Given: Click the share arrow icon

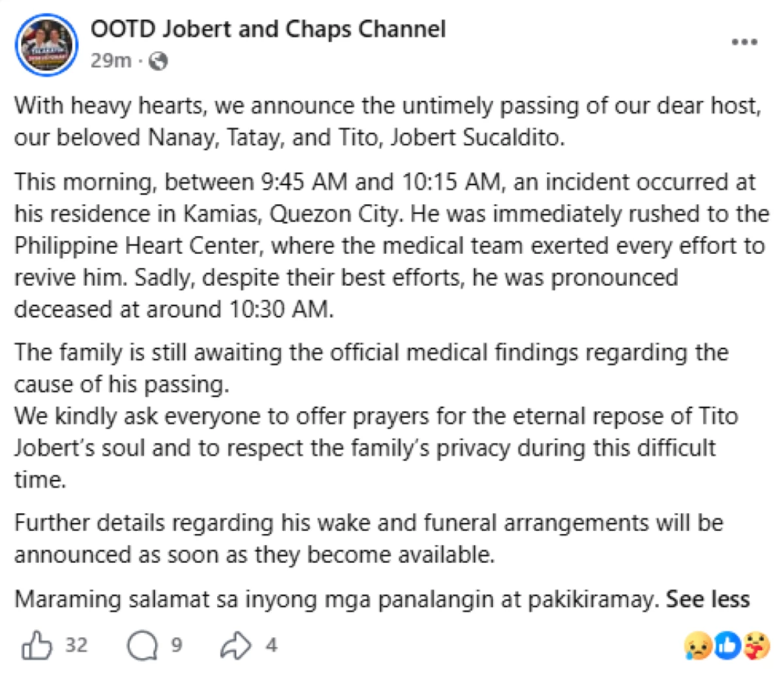Looking at the screenshot, I should click(235, 646).
